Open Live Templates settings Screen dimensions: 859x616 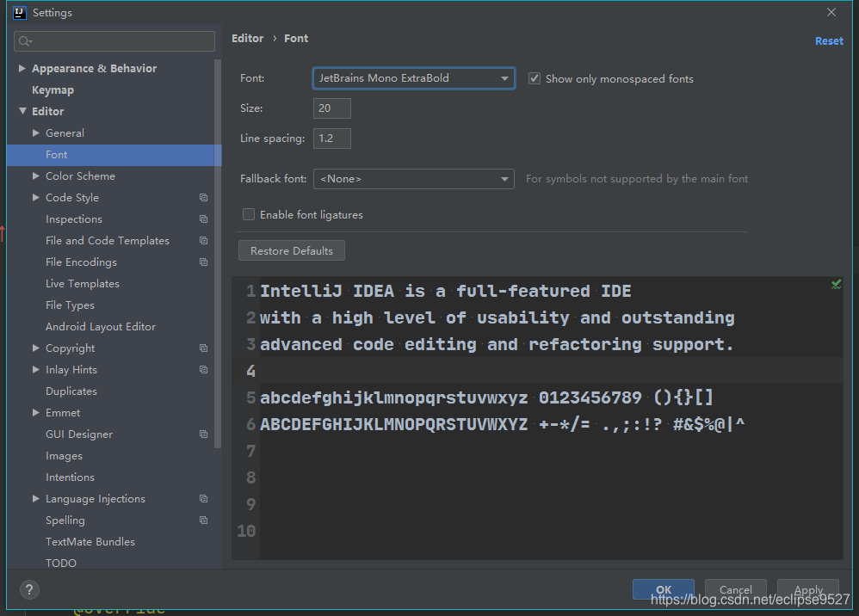click(x=82, y=284)
